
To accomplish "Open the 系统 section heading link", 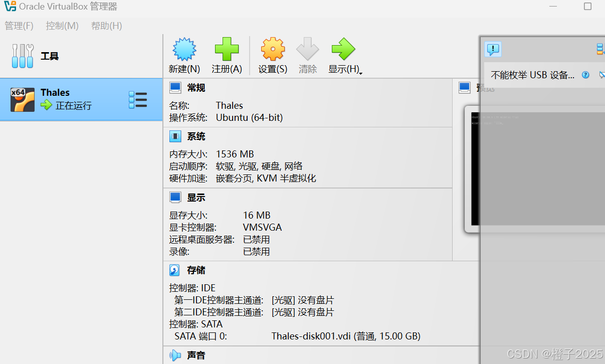I will click(x=196, y=136).
